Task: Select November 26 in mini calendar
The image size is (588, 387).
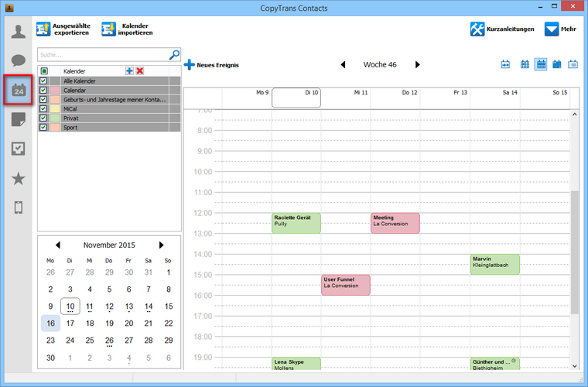Action: point(109,341)
